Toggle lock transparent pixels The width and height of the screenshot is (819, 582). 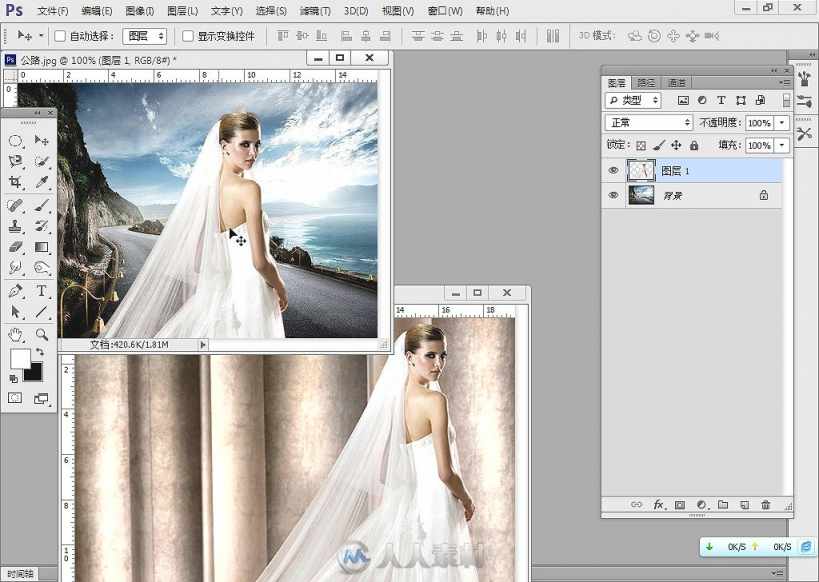[x=641, y=145]
